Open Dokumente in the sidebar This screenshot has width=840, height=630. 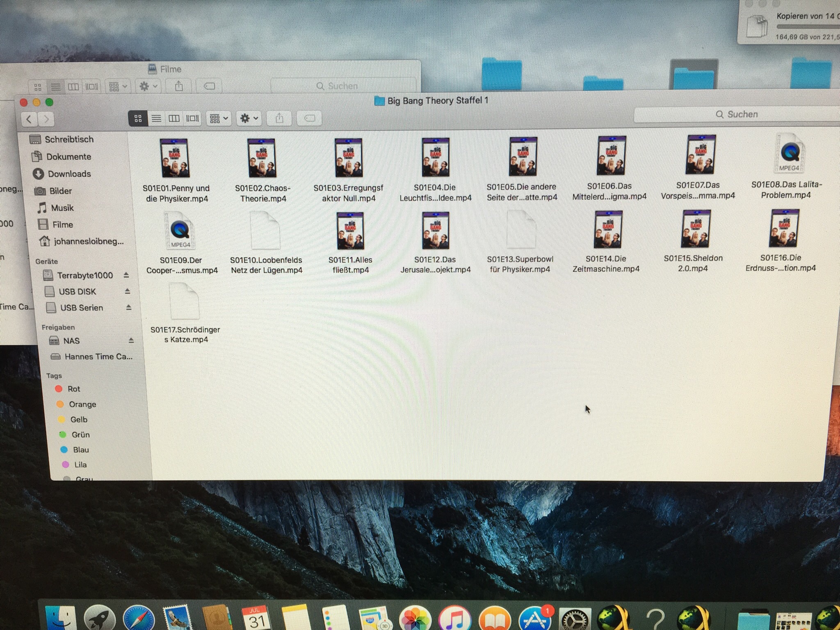point(61,157)
